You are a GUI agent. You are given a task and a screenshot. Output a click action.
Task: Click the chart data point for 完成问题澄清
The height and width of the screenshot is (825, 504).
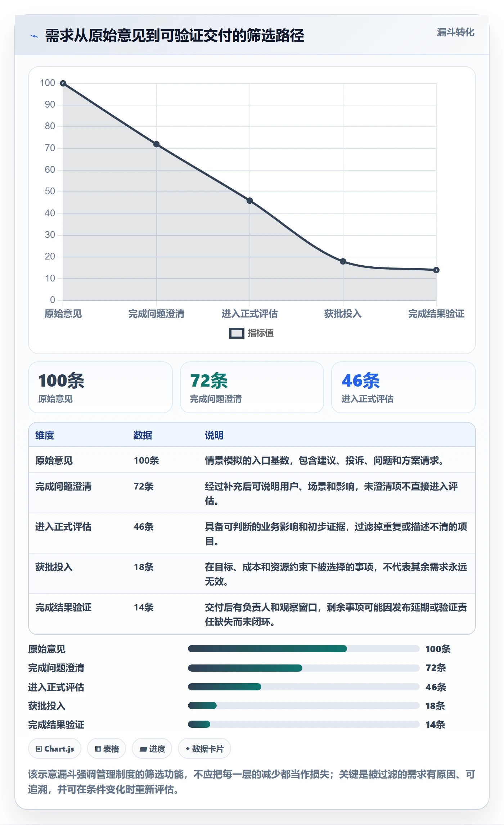[x=156, y=144]
